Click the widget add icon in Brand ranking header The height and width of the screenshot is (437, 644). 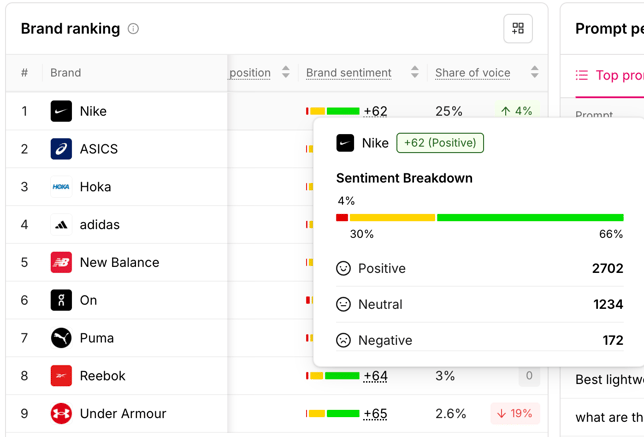pyautogui.click(x=518, y=28)
